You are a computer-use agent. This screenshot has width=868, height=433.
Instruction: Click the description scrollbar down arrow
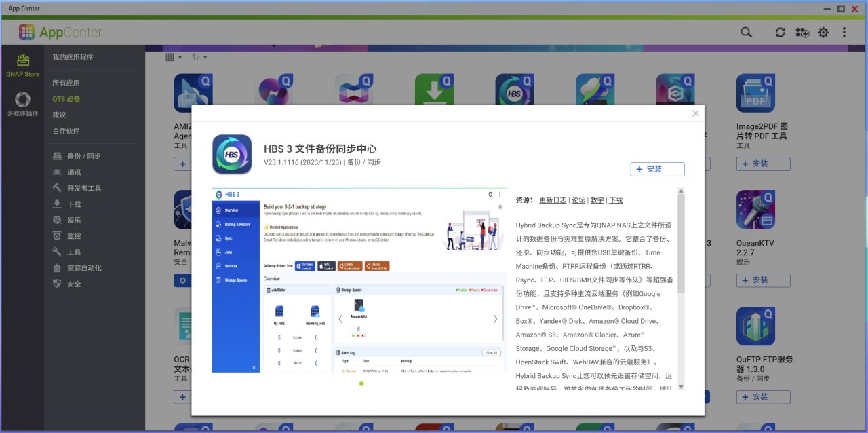[x=681, y=386]
